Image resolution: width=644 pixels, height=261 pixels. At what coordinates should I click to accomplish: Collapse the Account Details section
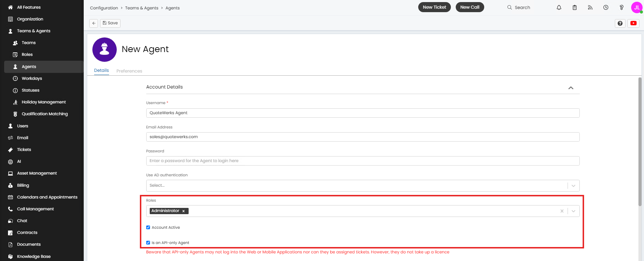[x=571, y=88]
